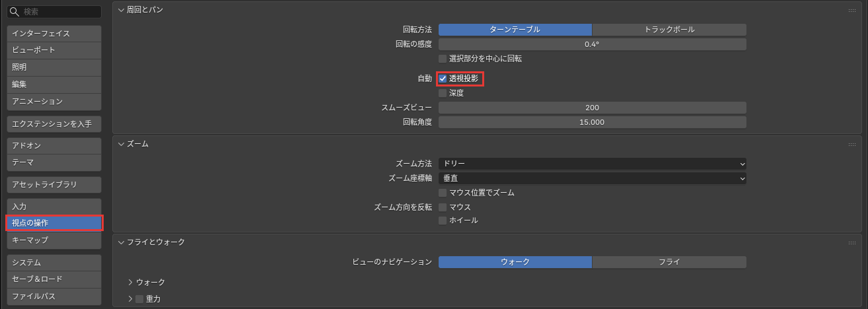This screenshot has width=868, height=309.
Task: Uncheck the 透視投影 checkbox
Action: [443, 79]
